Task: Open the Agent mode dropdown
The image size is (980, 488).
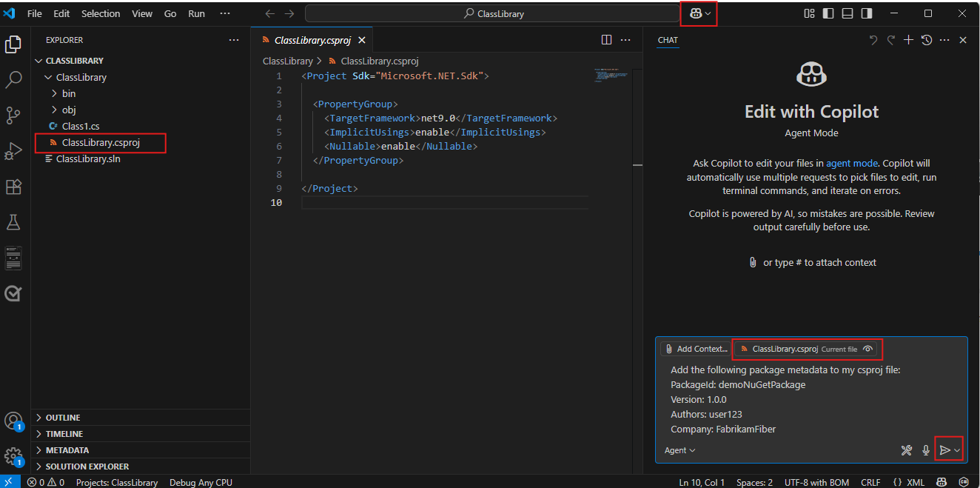Action: [x=679, y=449]
